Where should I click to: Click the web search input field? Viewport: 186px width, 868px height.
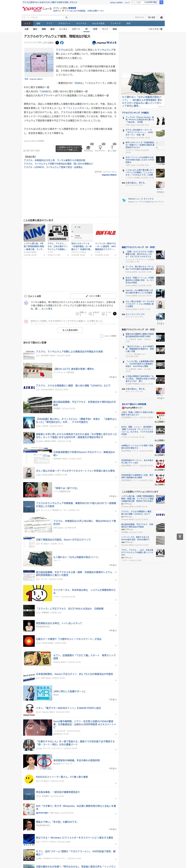click(x=137, y=2)
